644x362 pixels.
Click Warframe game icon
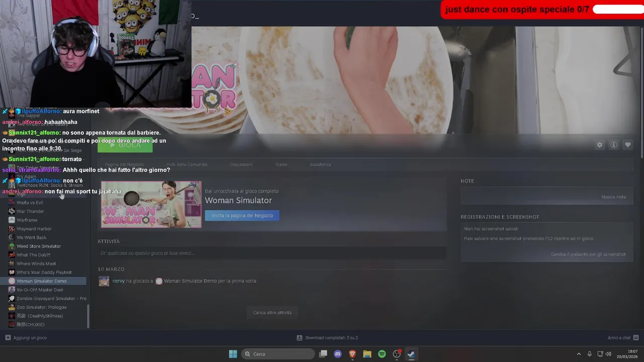(12, 220)
